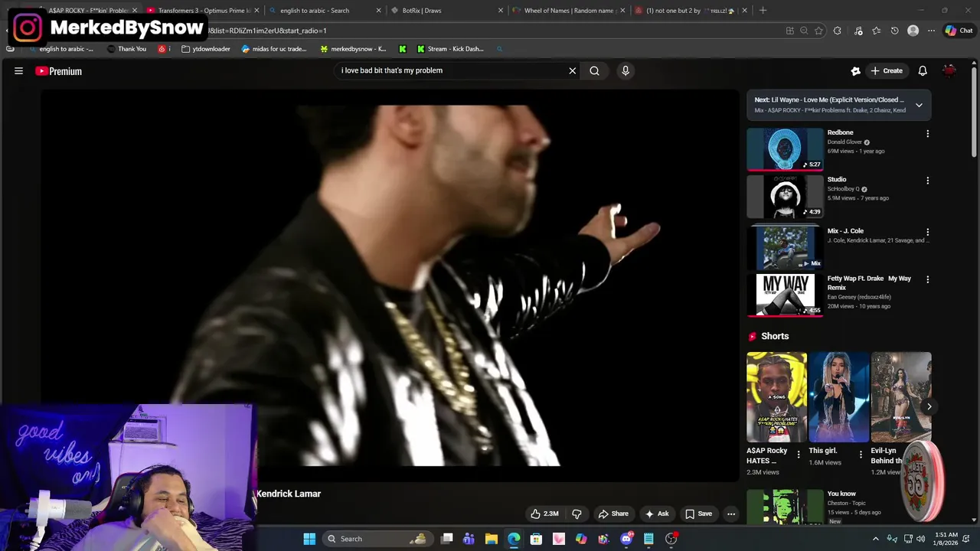Image resolution: width=980 pixels, height=551 pixels.
Task: Click Kendrick Lamar text under video
Action: point(289,494)
